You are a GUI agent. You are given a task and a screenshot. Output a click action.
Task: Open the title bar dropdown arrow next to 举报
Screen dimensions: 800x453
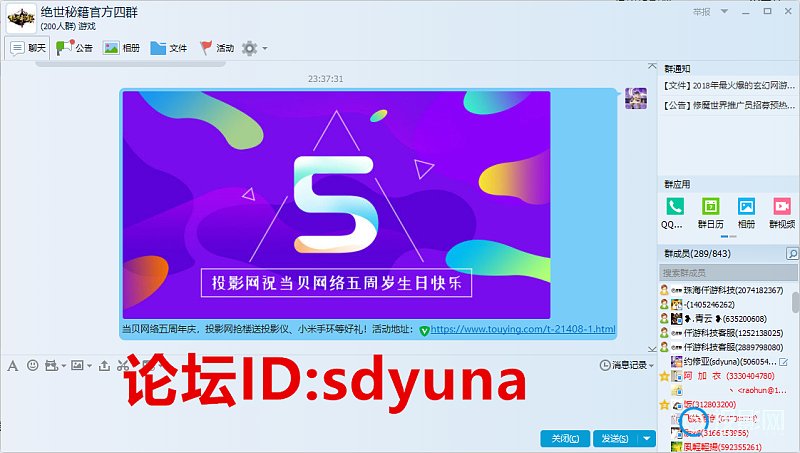(x=724, y=11)
